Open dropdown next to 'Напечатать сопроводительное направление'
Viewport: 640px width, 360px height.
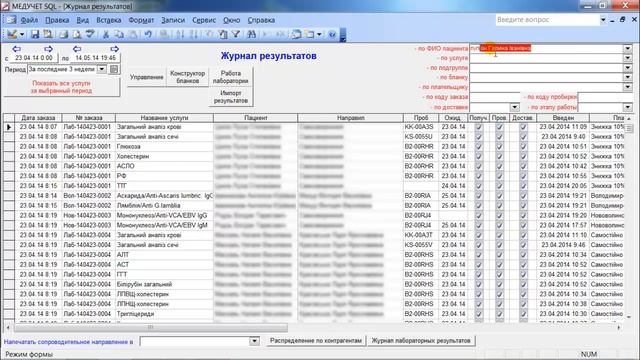click(254, 341)
